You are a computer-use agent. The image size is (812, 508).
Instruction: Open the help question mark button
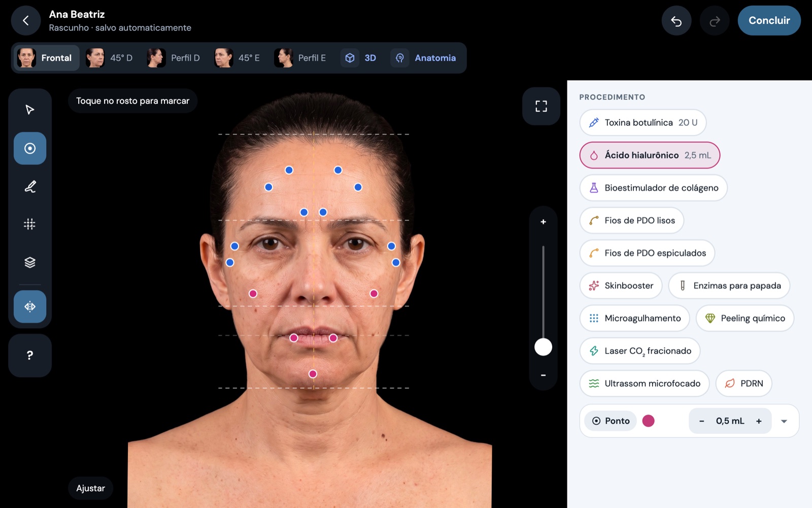click(x=30, y=355)
